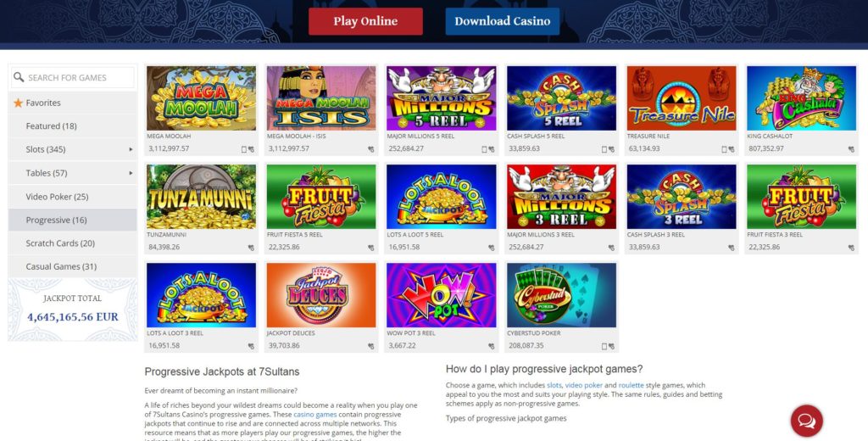This screenshot has height=441, width=868.
Task: Open the live chat bubble icon
Action: click(x=807, y=421)
